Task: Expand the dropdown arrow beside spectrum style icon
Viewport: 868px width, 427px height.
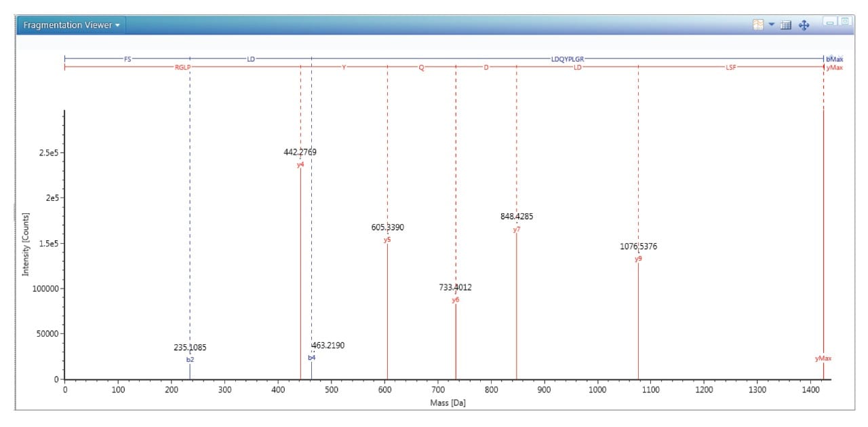Action: coord(772,24)
